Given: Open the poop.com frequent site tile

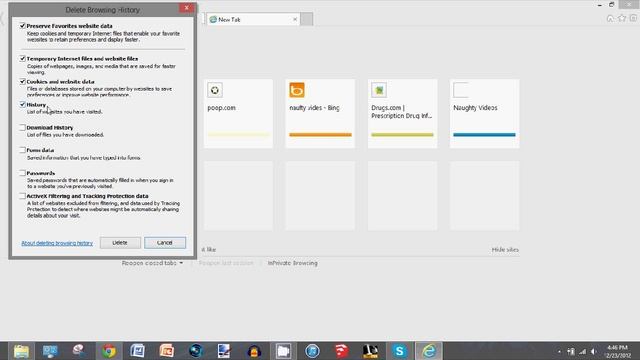Looking at the screenshot, I should pyautogui.click(x=238, y=113).
